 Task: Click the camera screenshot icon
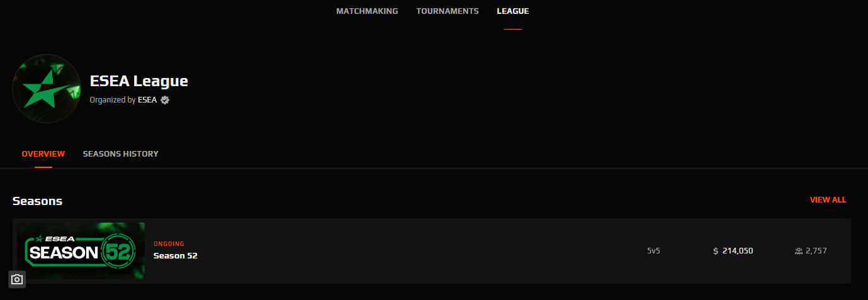(x=17, y=279)
